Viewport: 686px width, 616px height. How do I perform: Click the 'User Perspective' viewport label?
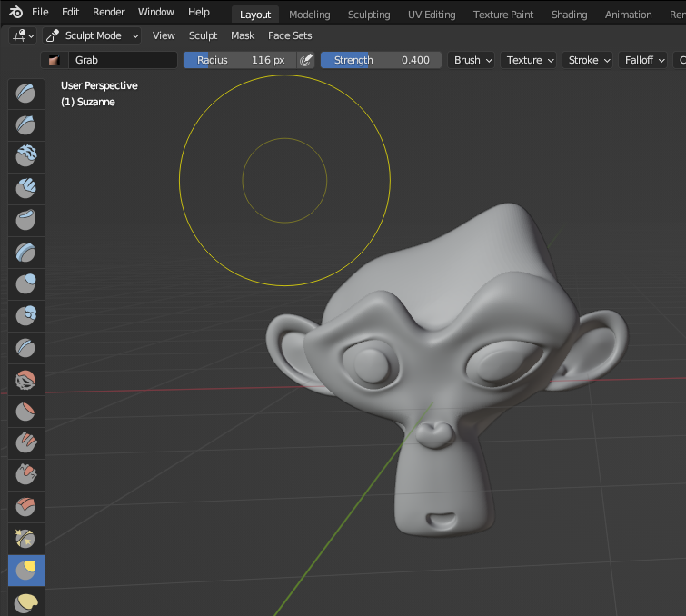point(99,85)
